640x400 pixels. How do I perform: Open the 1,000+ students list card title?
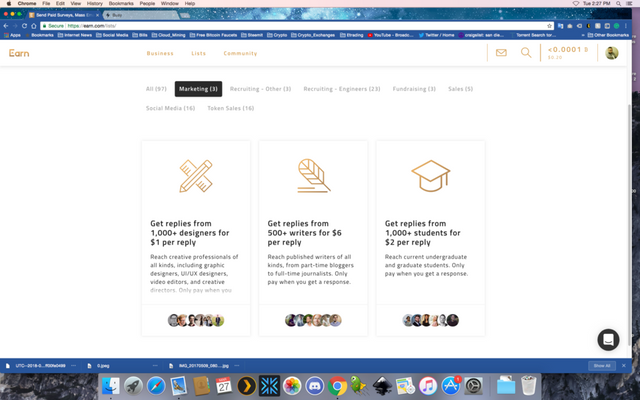[422, 233]
